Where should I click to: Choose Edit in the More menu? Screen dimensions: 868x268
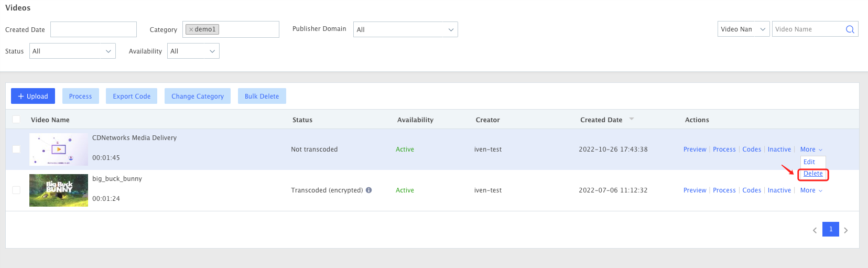[x=809, y=162]
